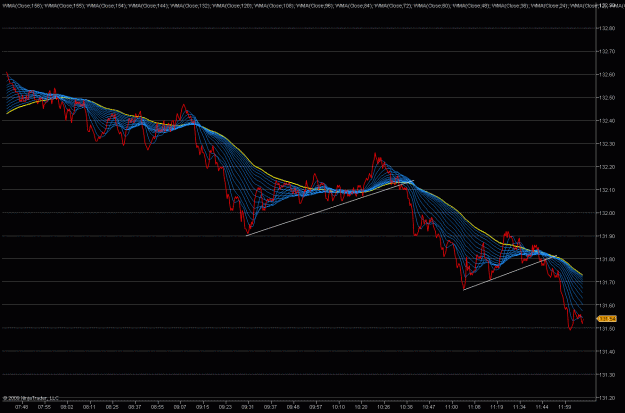Click the 11:00 time axis label
625x413 pixels.
452,407
